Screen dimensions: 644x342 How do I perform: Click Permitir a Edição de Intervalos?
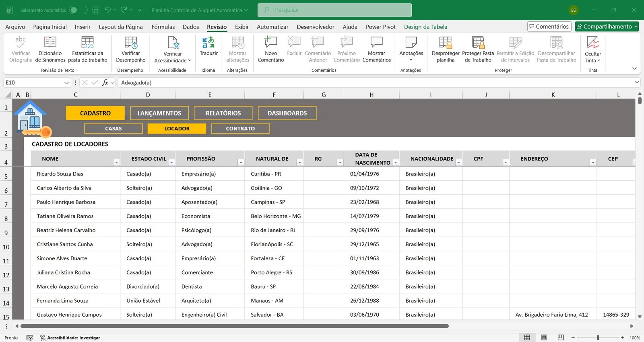point(515,49)
